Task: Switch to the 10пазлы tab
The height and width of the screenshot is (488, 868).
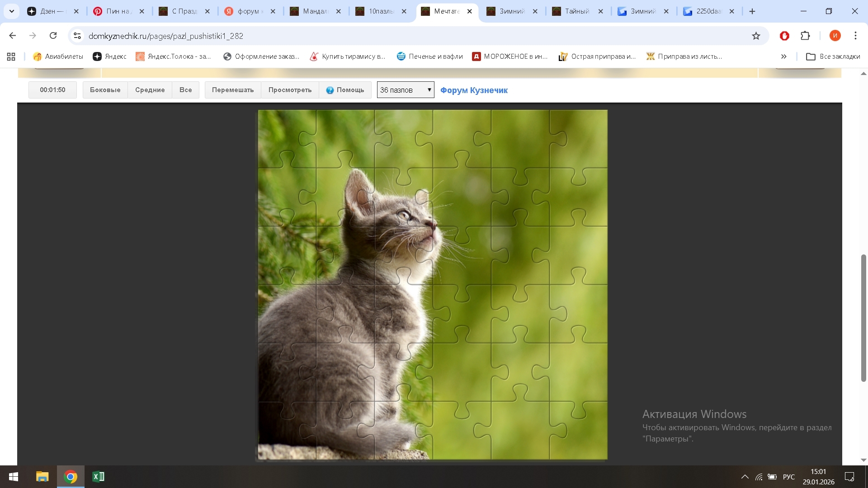Action: pyautogui.click(x=381, y=11)
